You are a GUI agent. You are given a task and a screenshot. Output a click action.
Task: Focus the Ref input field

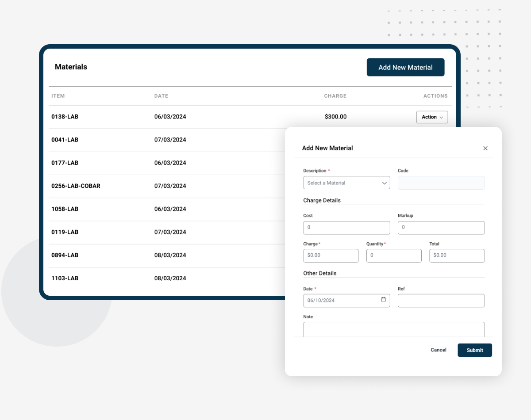(441, 301)
